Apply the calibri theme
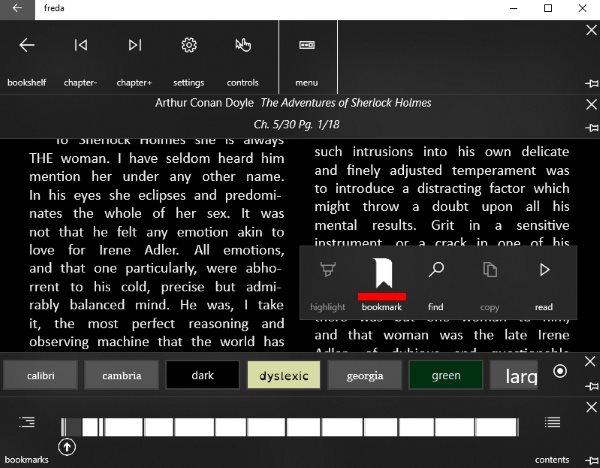The height and width of the screenshot is (468, 600). coord(41,375)
